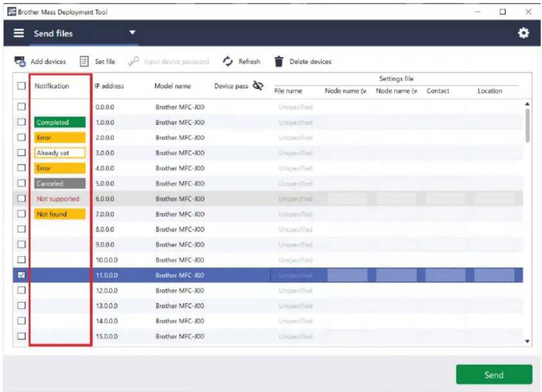The height and width of the screenshot is (392, 542).
Task: Open the settings gear icon
Action: 523,33
